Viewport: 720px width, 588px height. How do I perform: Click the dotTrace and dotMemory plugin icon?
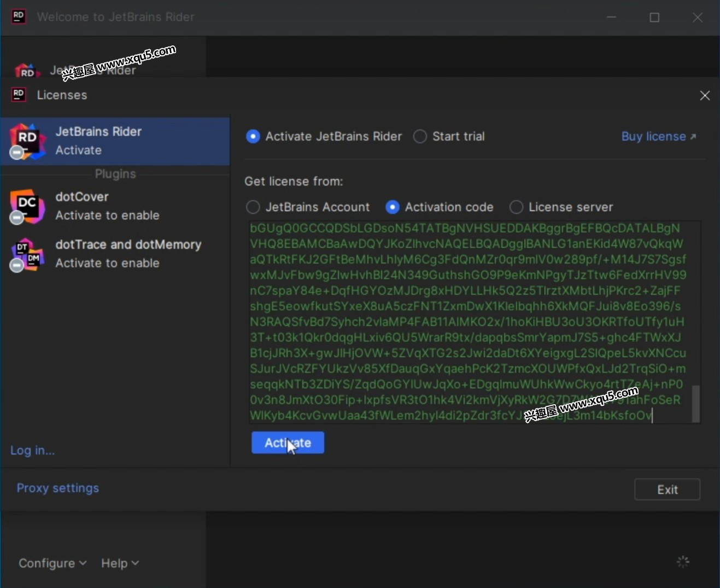[27, 254]
